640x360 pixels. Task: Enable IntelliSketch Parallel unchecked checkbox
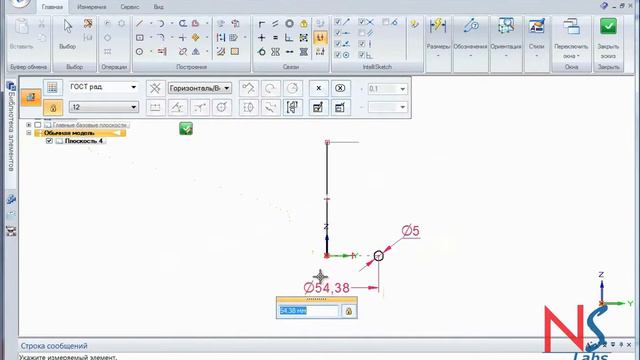[362, 33]
